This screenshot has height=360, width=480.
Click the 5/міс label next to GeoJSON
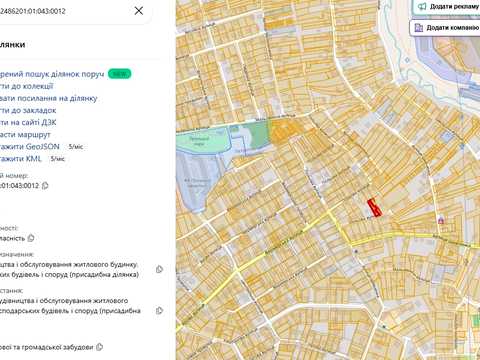(x=75, y=147)
